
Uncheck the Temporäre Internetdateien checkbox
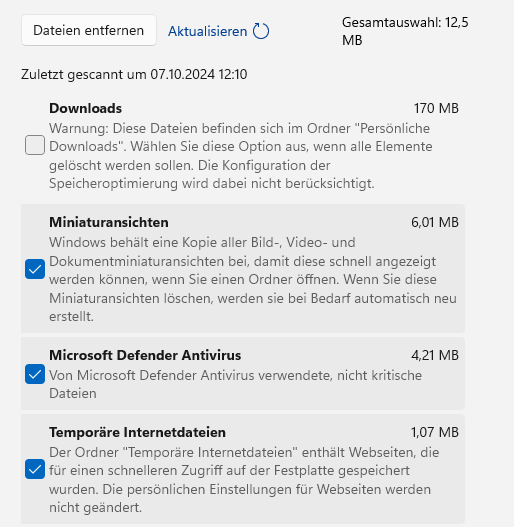[35, 469]
